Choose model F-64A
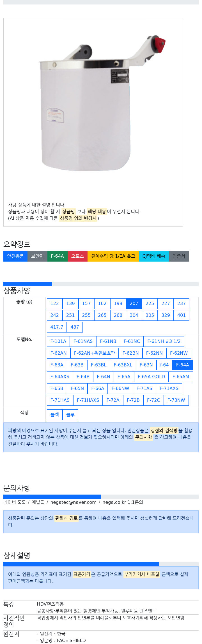Screen dimensions: 202x644 coord(182,365)
